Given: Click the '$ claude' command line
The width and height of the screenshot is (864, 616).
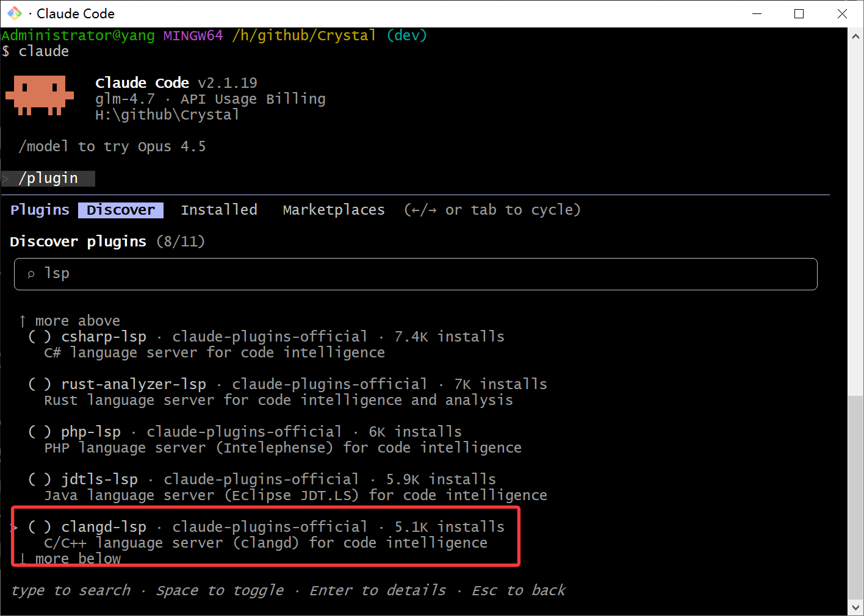Looking at the screenshot, I should (35, 51).
